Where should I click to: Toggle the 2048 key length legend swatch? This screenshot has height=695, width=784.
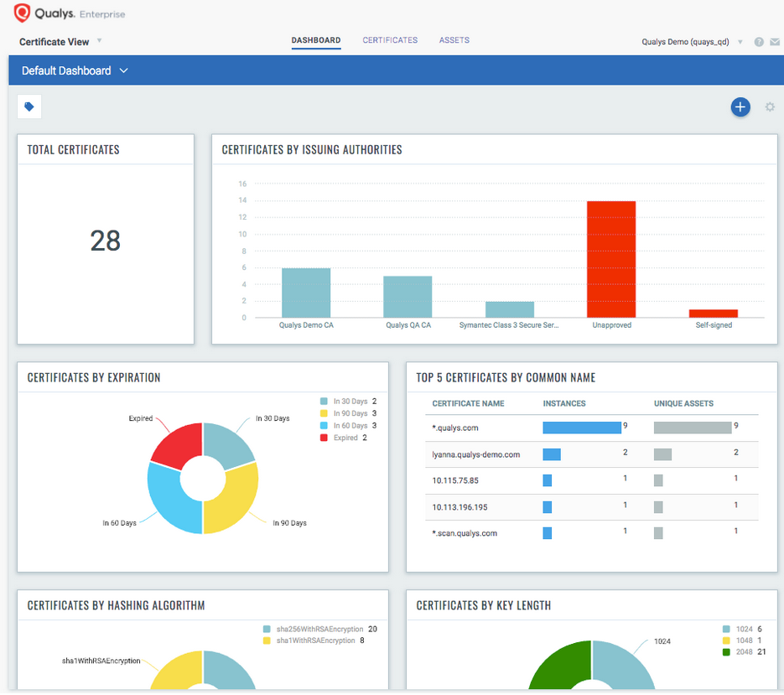[726, 652]
